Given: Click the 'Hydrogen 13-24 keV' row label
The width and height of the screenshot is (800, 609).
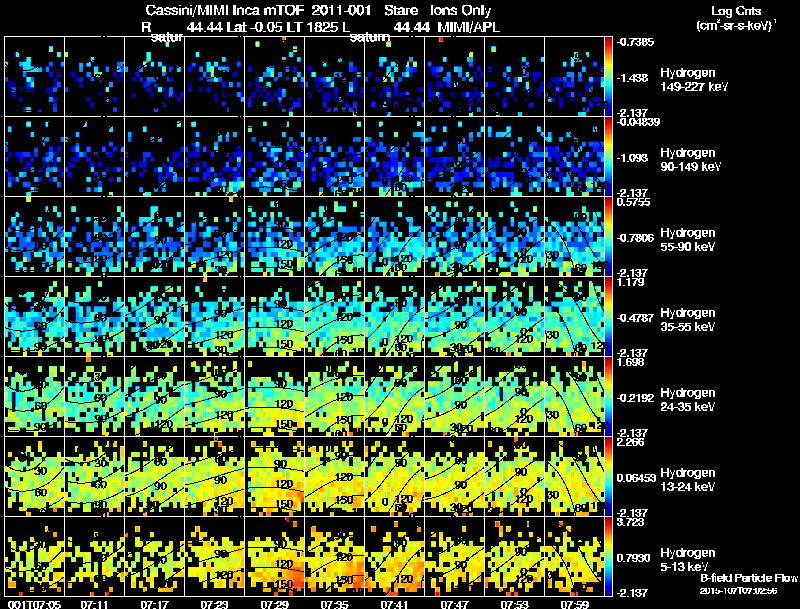Looking at the screenshot, I should click(x=688, y=480).
